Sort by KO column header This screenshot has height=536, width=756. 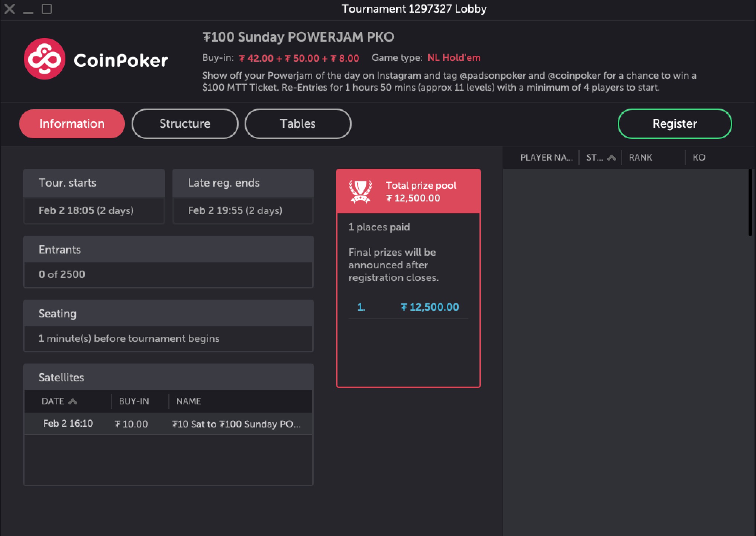(699, 158)
